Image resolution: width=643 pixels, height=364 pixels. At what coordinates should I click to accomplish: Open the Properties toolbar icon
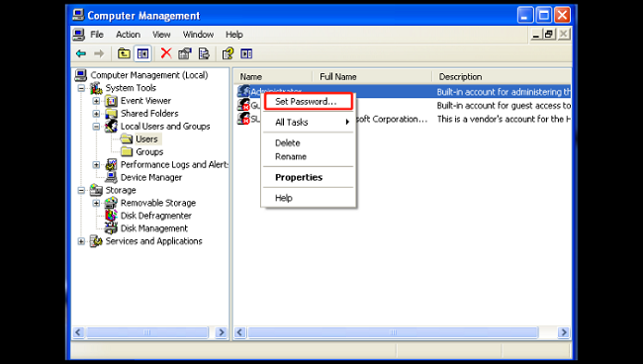point(185,53)
